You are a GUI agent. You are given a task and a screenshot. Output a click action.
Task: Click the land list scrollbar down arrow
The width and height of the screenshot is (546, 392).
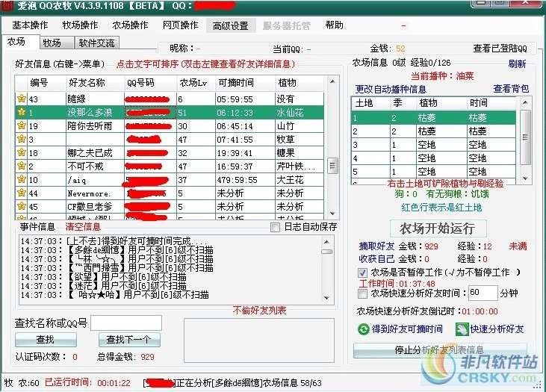(x=525, y=178)
